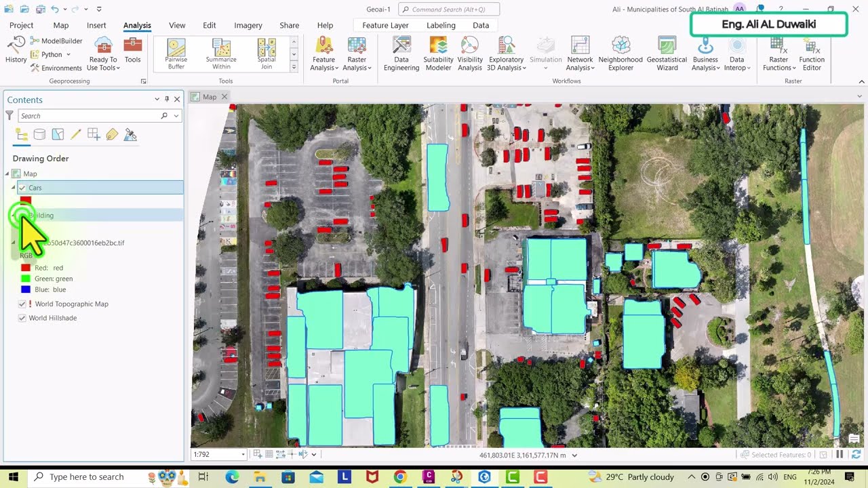Image resolution: width=868 pixels, height=488 pixels.
Task: Open Windows Start menu
Action: 12,477
